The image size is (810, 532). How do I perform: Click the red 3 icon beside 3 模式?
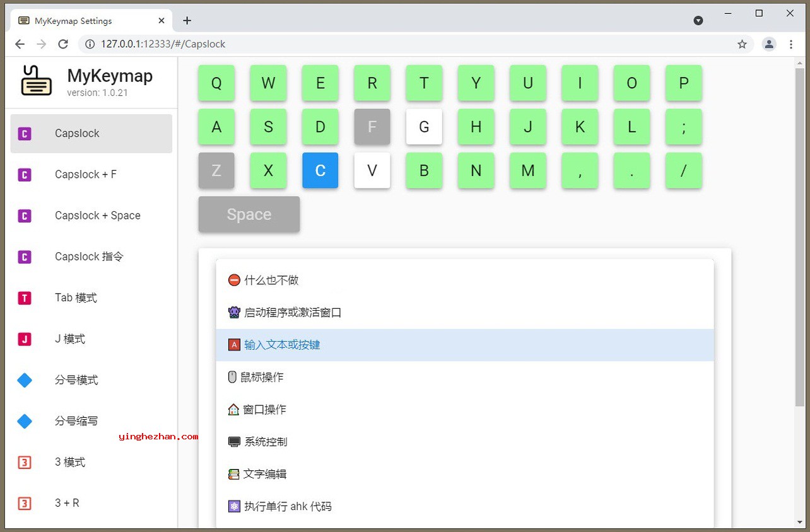25,462
